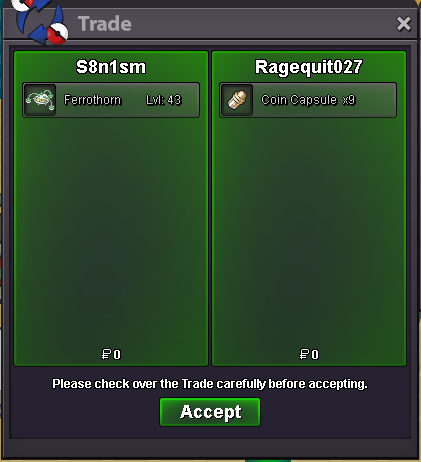
Task: Select the S8n1sm player name header
Action: [x=111, y=67]
